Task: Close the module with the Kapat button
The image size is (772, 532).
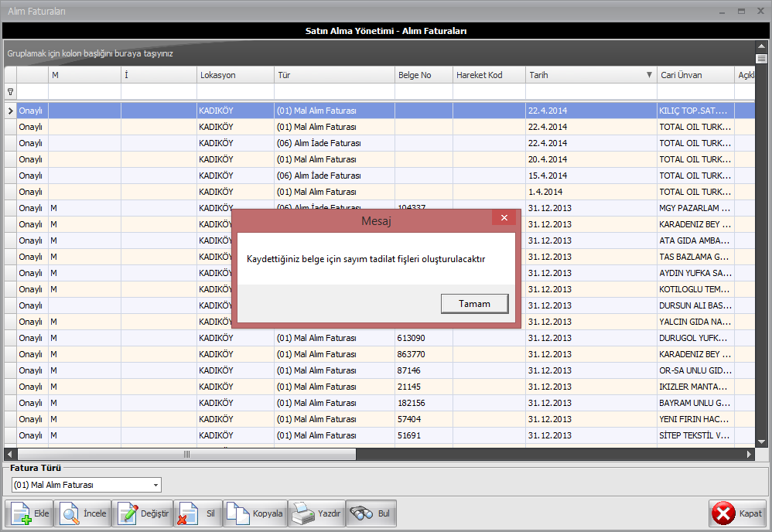Action: (737, 513)
